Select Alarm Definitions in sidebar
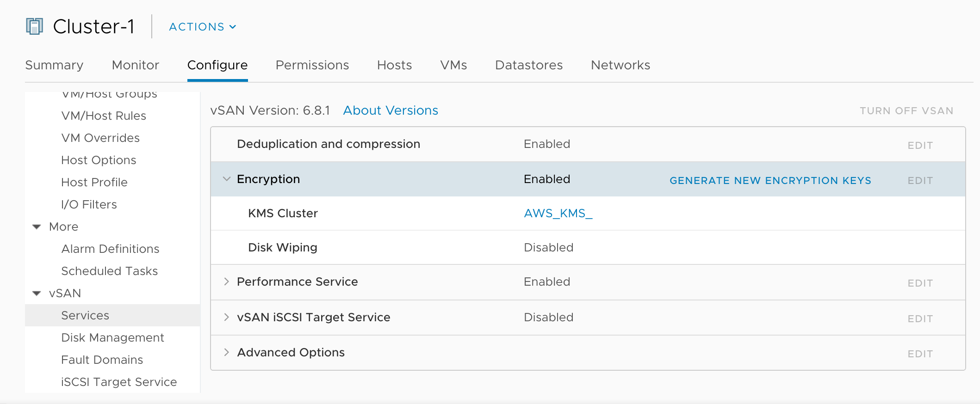 (110, 249)
